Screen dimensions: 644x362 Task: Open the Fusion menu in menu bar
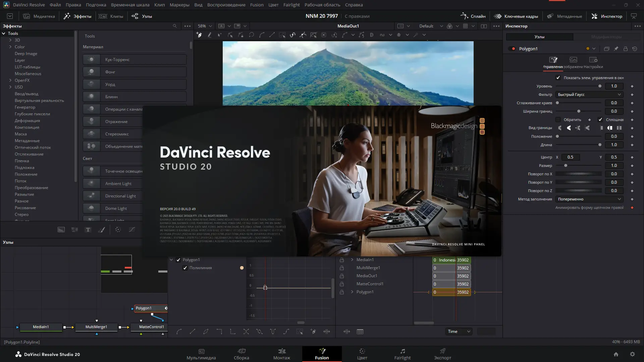pos(257,5)
